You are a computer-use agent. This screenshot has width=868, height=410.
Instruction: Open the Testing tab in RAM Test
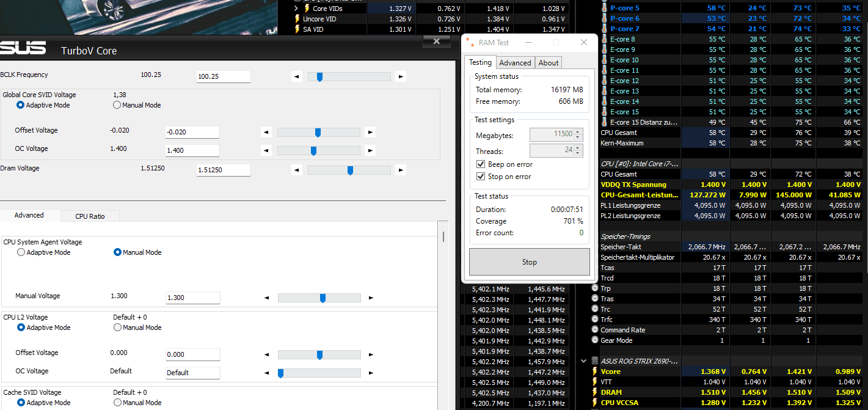(480, 62)
